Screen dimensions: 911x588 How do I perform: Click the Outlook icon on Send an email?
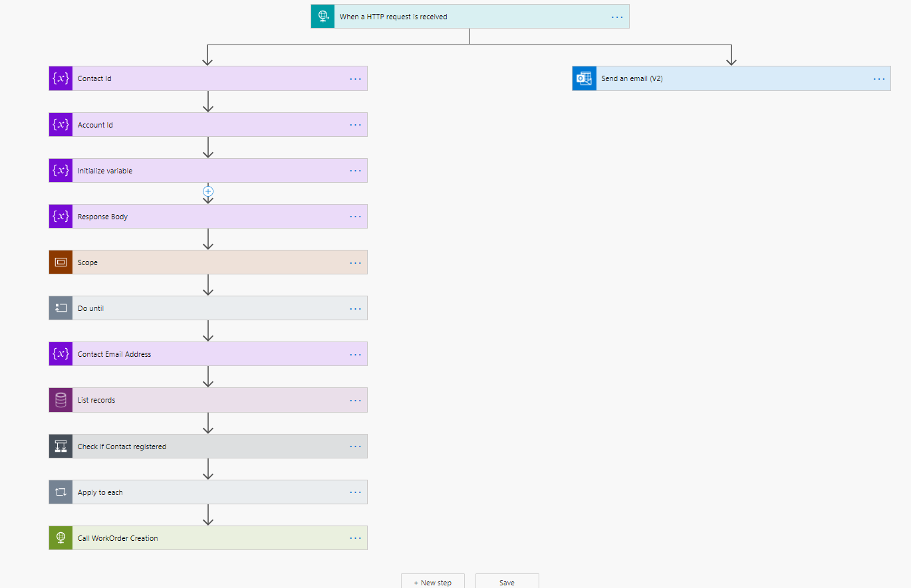coord(585,78)
